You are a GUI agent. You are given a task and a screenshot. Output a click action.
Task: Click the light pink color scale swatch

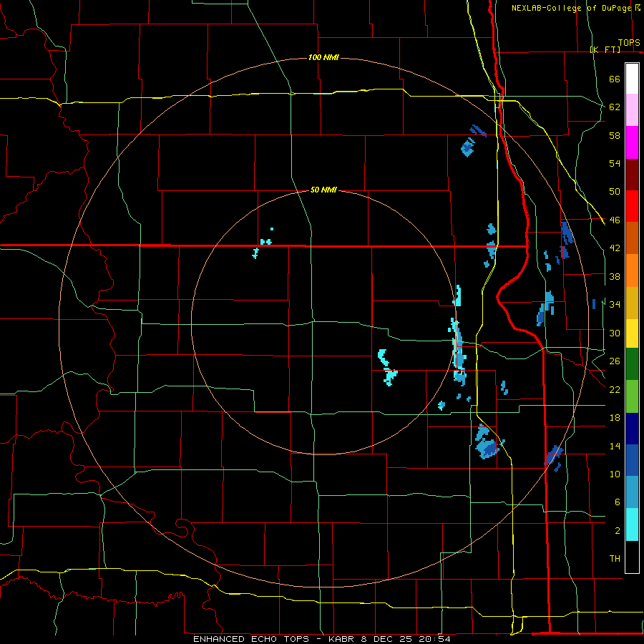632,110
